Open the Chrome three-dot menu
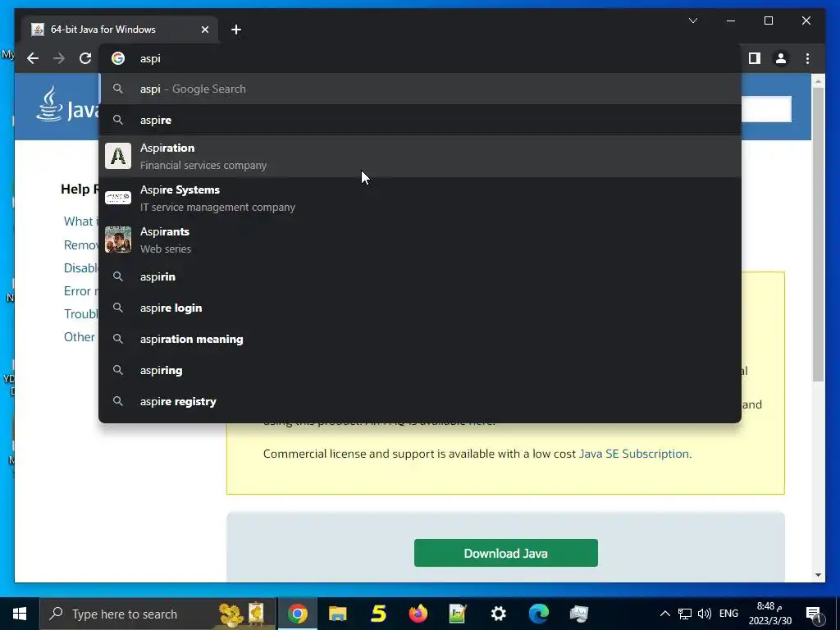Viewport: 840px width, 630px height. 807,58
